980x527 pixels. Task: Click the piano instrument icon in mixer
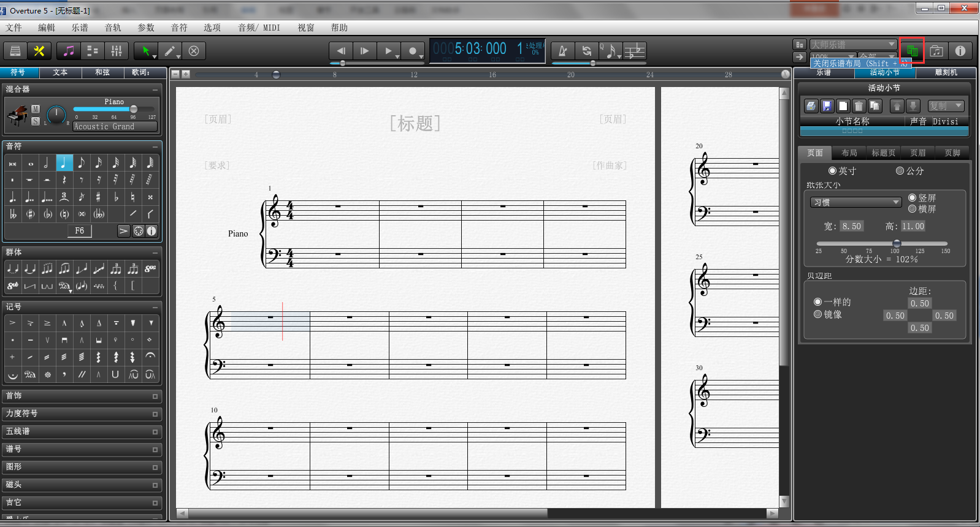(x=17, y=115)
